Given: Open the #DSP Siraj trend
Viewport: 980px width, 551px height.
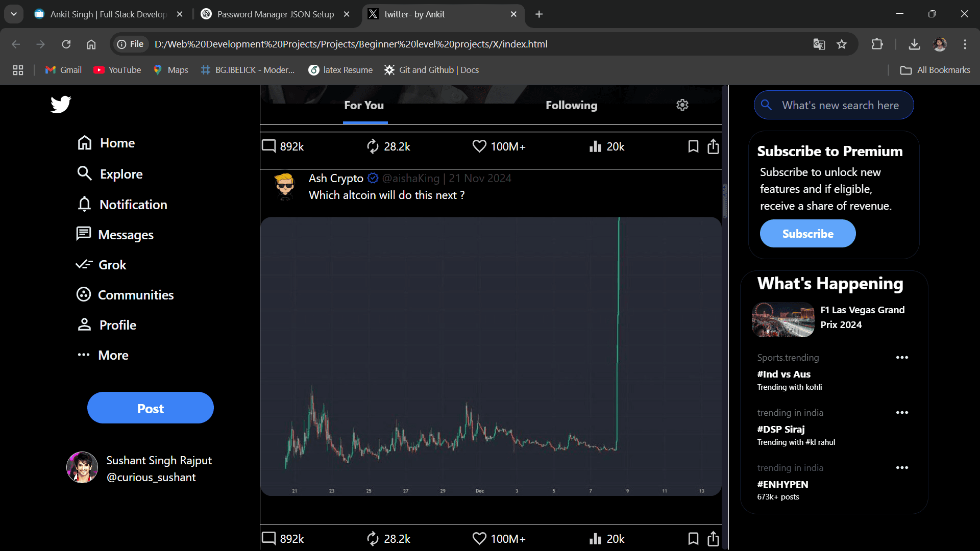Looking at the screenshot, I should click(781, 429).
